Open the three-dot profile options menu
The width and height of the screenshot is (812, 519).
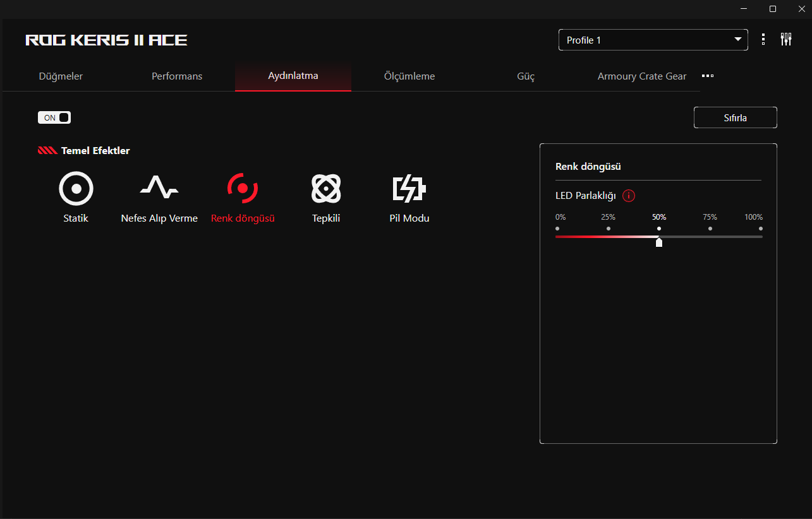tap(763, 40)
